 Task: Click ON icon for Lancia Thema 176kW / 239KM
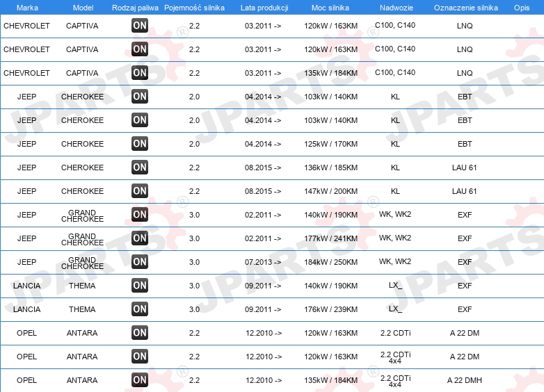(140, 309)
